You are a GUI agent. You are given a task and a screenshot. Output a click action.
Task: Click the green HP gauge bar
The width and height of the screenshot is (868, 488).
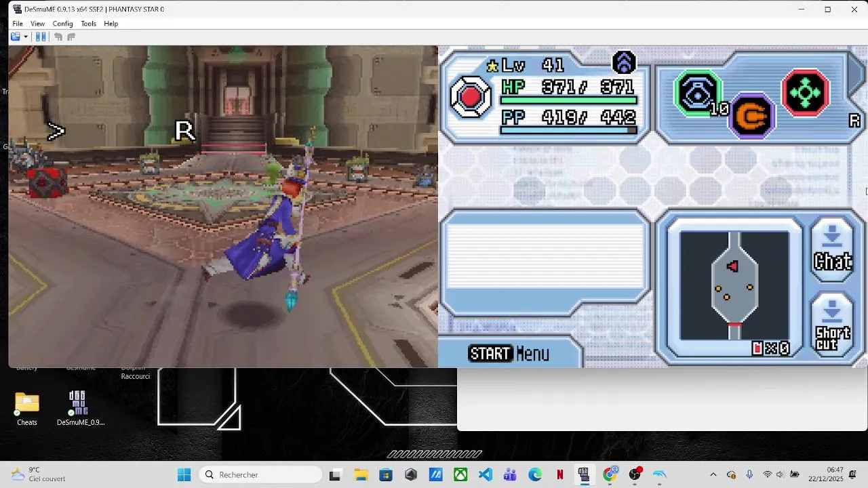point(569,100)
